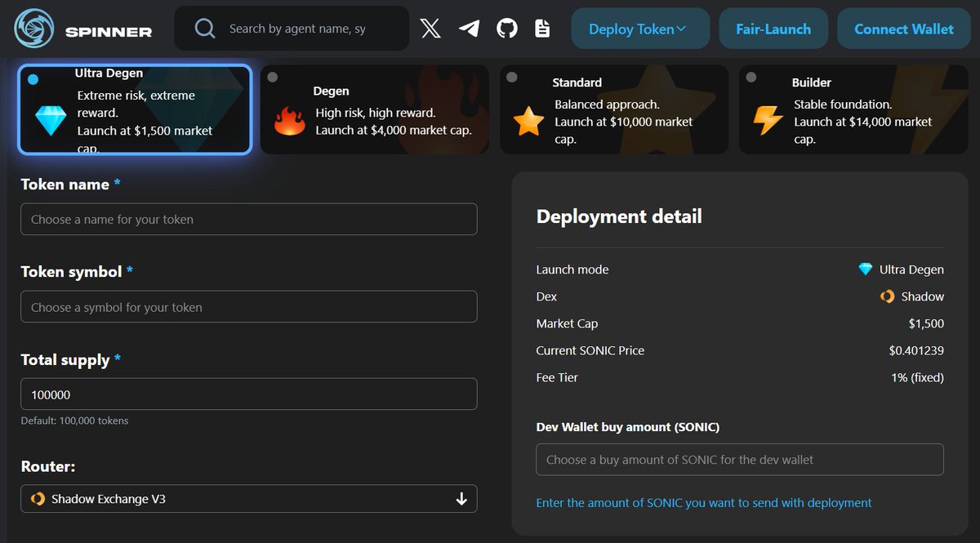Click Shadow logo in Router field
Screen dimensions: 980x543
(38, 498)
